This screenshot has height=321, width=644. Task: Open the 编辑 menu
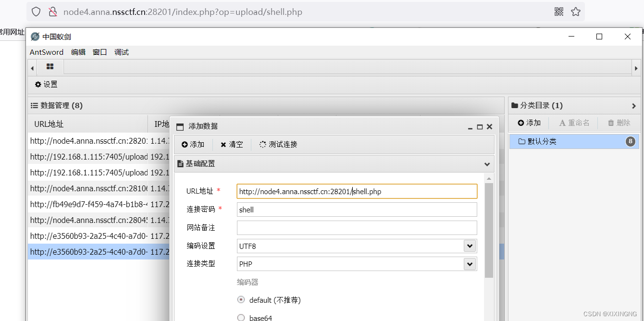coord(78,52)
